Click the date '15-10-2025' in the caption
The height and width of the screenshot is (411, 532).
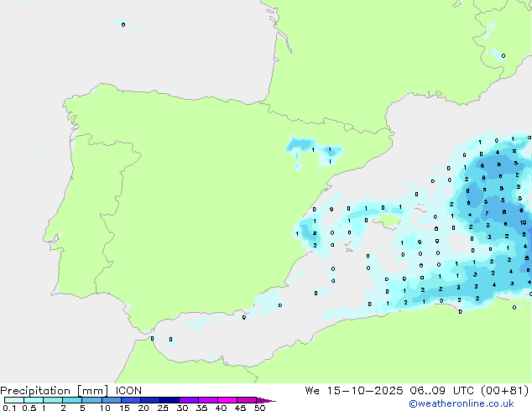coord(365,391)
